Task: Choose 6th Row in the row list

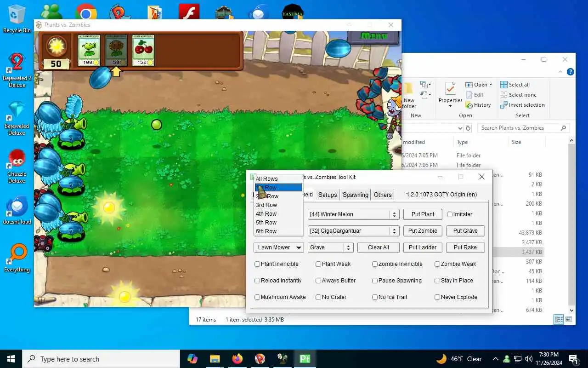Action: point(278,231)
